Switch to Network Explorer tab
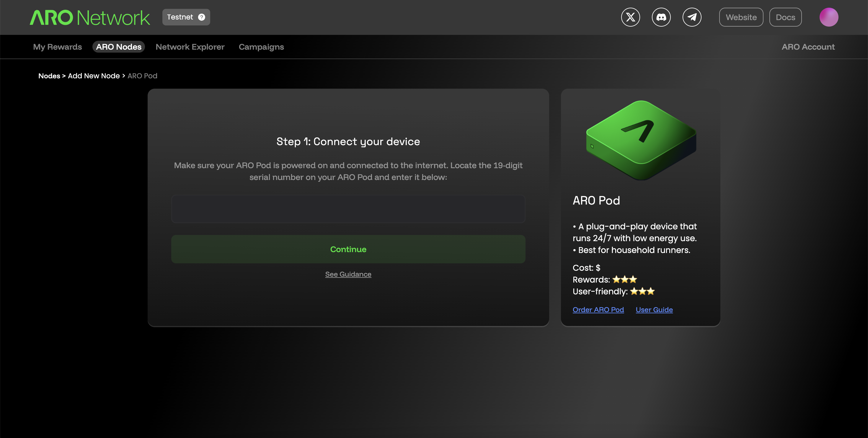 (x=190, y=47)
